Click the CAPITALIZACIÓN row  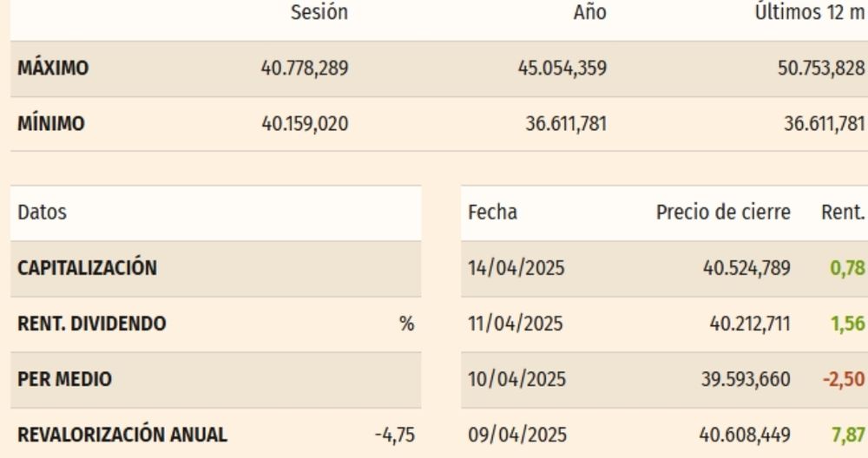(x=87, y=268)
